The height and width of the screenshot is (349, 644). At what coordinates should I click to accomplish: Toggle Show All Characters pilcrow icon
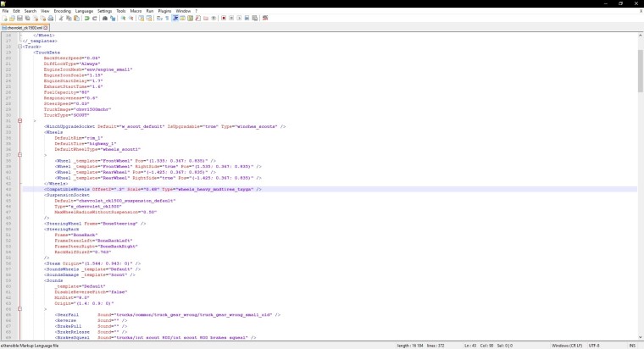[x=167, y=18]
